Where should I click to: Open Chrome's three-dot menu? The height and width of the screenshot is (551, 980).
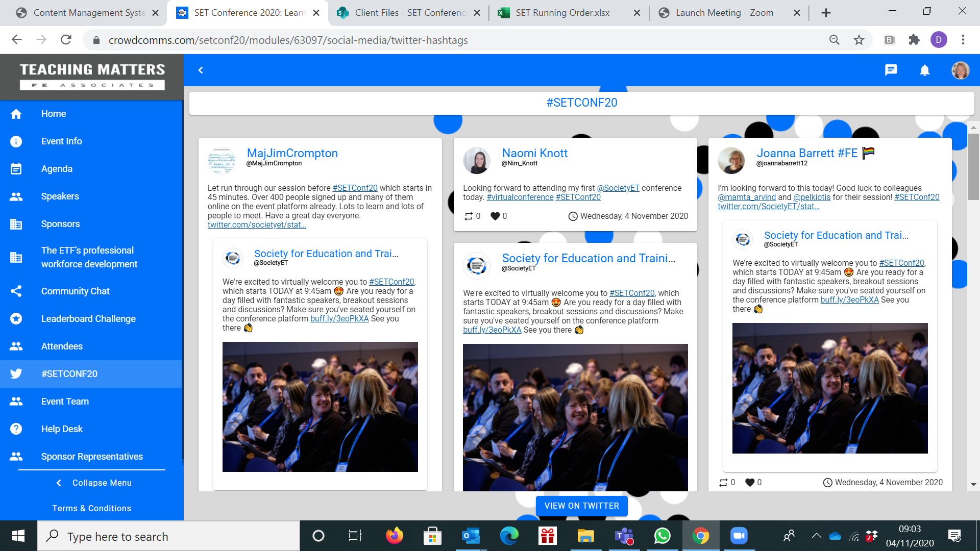[963, 40]
